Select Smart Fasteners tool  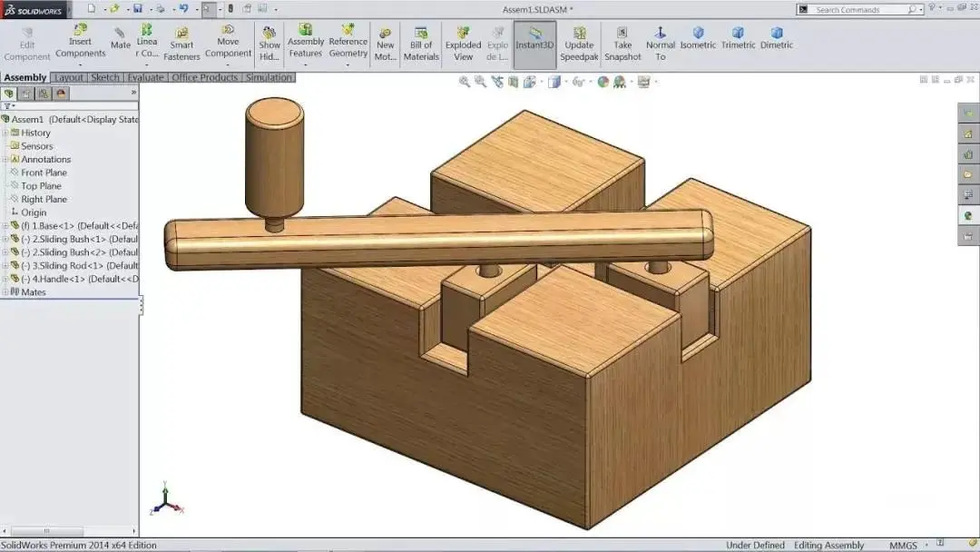click(181, 44)
